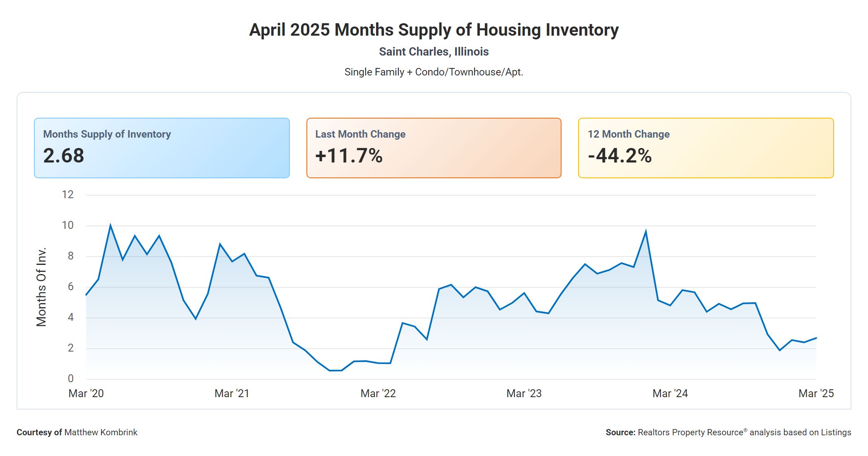The image size is (868, 456).
Task: Click the "Last Month Change" card heading
Action: coord(360,134)
